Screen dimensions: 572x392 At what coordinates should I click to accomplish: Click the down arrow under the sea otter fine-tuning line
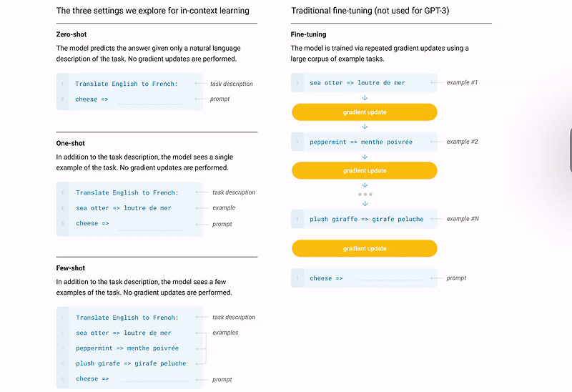point(365,97)
